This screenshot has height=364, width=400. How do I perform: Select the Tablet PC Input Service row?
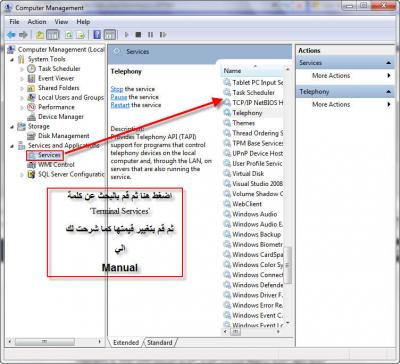(x=253, y=82)
